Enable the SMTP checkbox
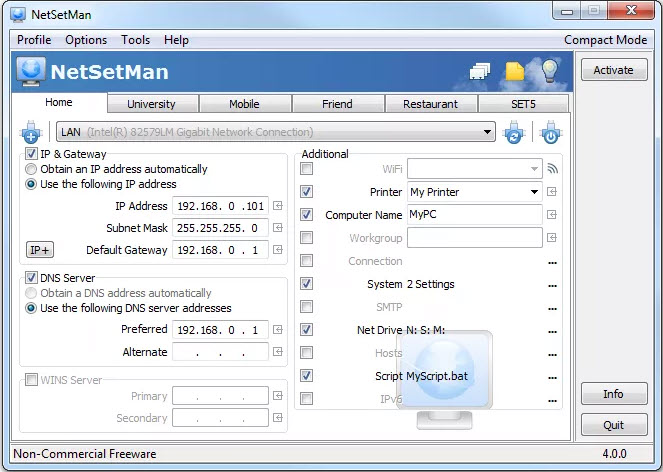This screenshot has height=472, width=663. pyautogui.click(x=307, y=306)
